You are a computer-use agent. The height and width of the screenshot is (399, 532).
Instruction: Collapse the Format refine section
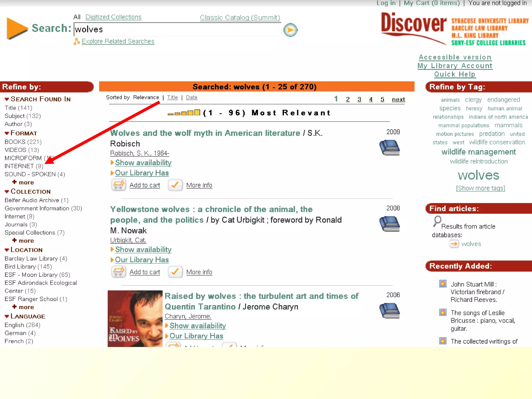click(7, 134)
